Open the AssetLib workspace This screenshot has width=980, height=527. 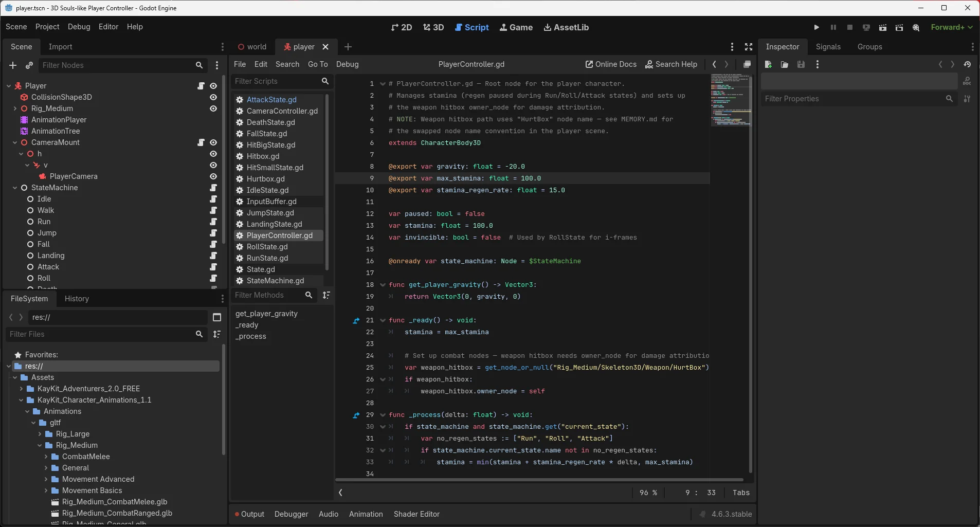pos(566,27)
